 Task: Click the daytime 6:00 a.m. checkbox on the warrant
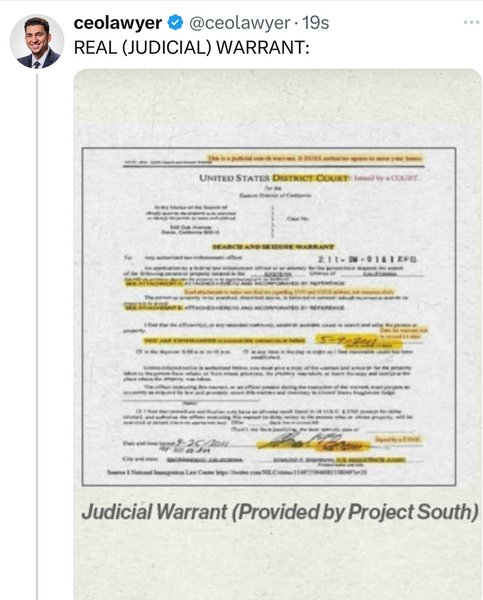[139, 351]
